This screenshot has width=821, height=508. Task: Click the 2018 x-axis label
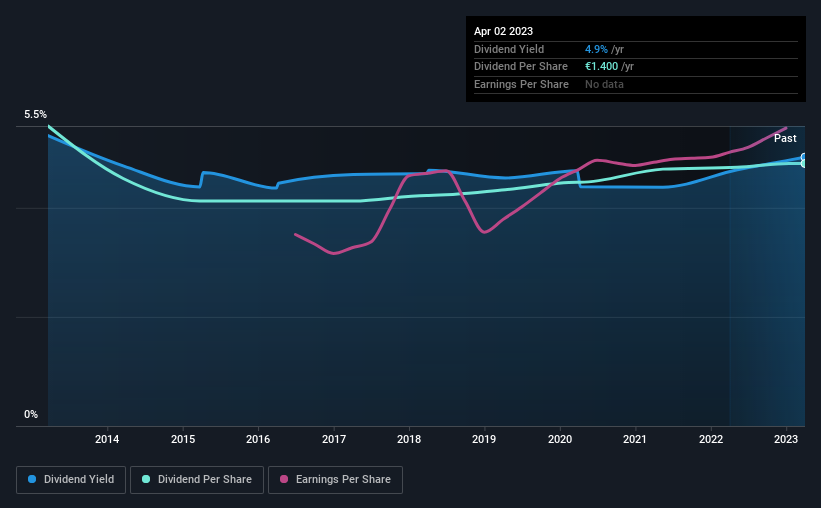[x=409, y=439]
